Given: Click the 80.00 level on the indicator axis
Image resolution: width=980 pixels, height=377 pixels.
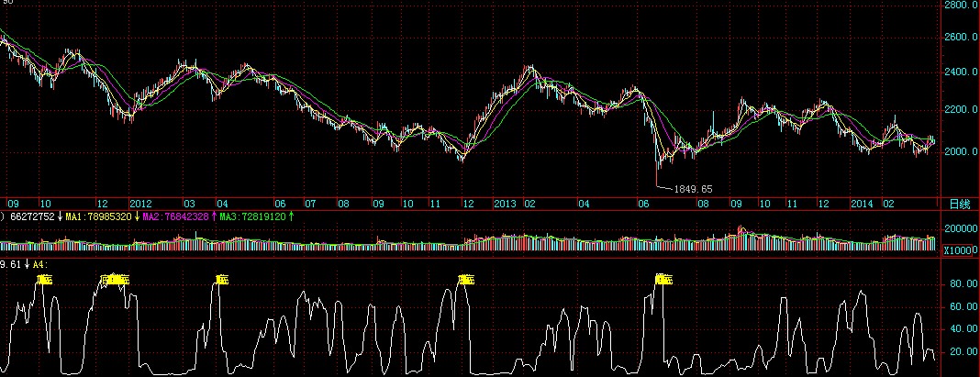Looking at the screenshot, I should [x=961, y=284].
